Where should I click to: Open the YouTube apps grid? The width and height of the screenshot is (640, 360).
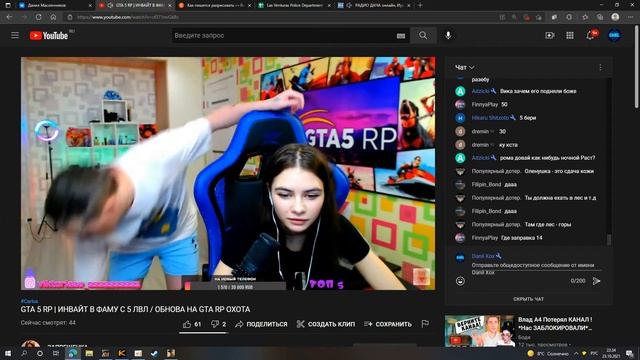point(570,36)
